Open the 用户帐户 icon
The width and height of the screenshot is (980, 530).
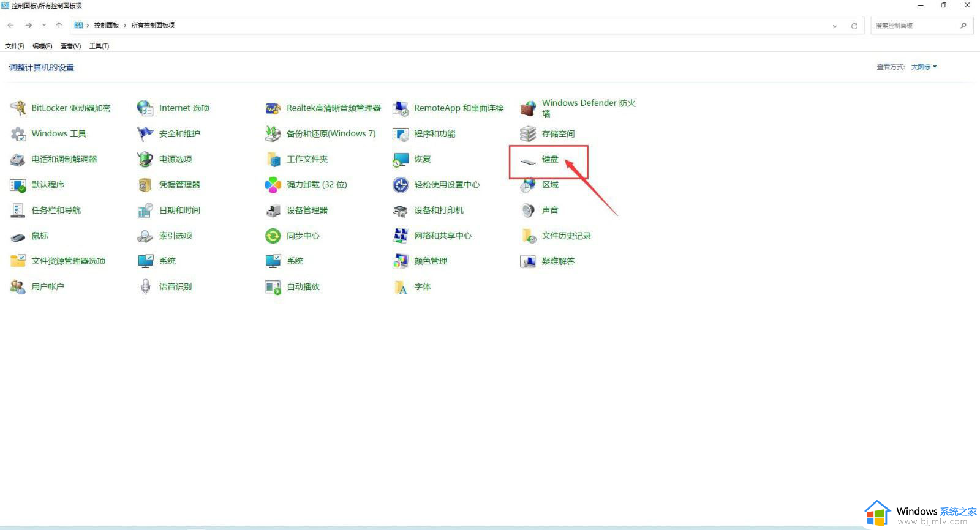click(x=18, y=287)
